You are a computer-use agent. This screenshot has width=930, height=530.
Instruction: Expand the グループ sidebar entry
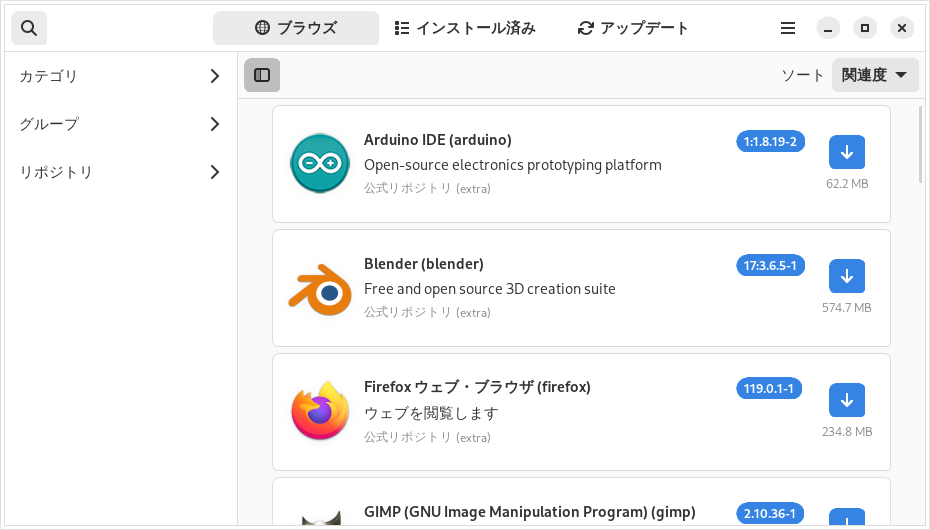(x=119, y=124)
